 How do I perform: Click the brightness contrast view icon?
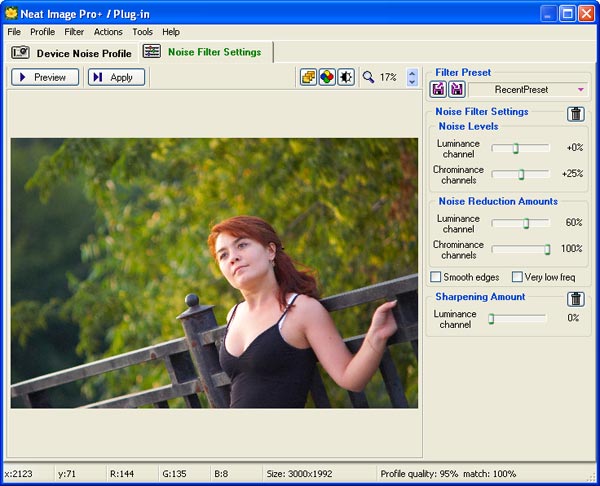pos(346,77)
